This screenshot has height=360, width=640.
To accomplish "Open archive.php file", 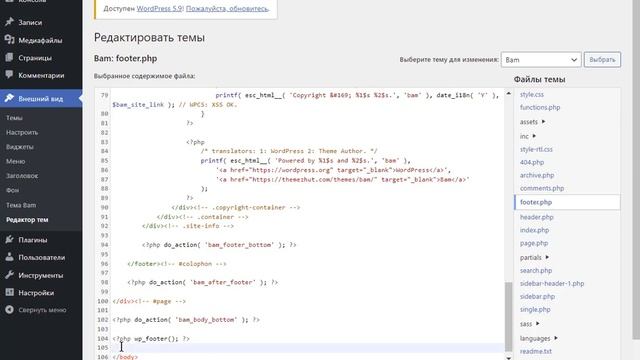I will pos(537,175).
